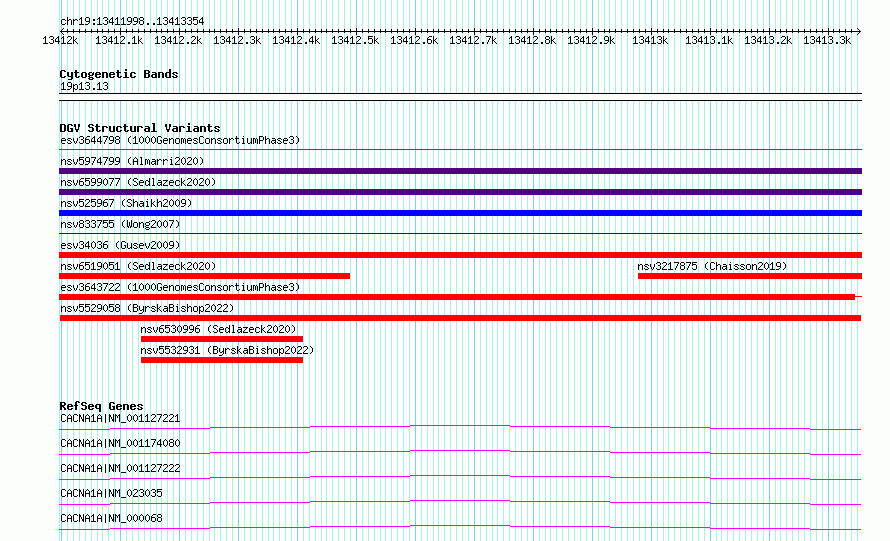Click the thick red bar under esv34036
This screenshot has height=541, width=890.
point(460,255)
